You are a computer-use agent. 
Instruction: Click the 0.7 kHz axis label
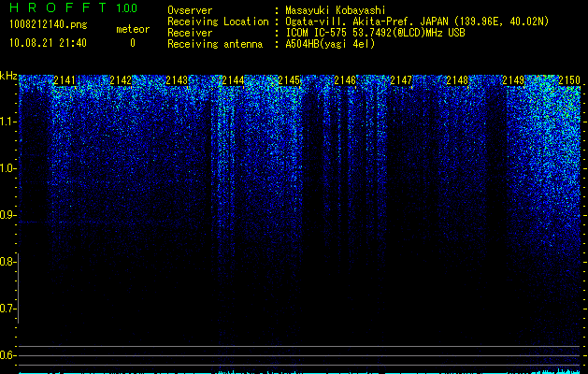7,309
